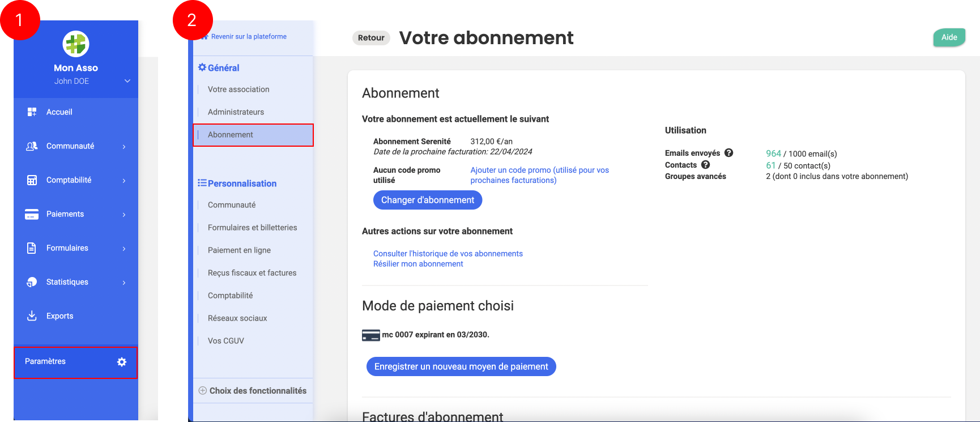
Task: Click the Paramètres gear icon
Action: (122, 362)
